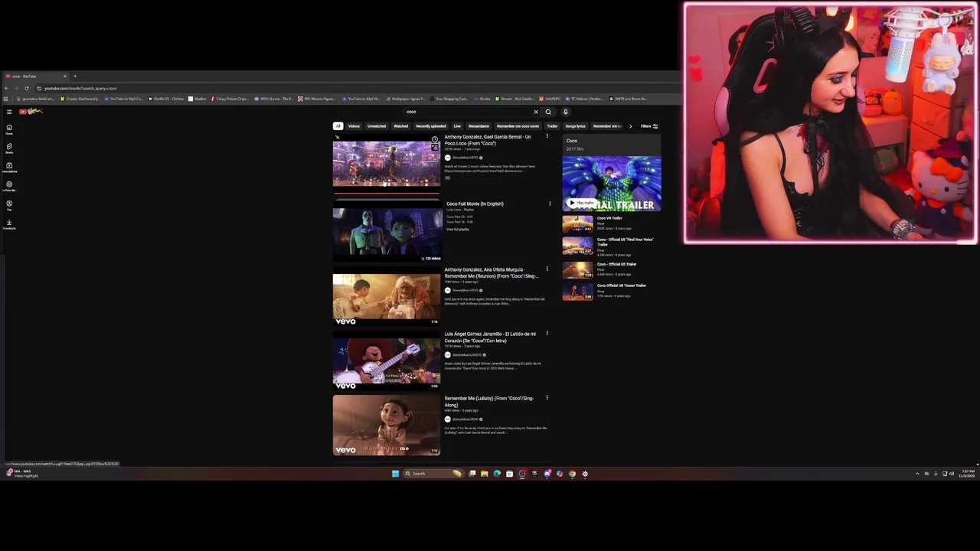Open Subscriptions in YouTube sidebar
The width and height of the screenshot is (980, 551).
(x=9, y=167)
